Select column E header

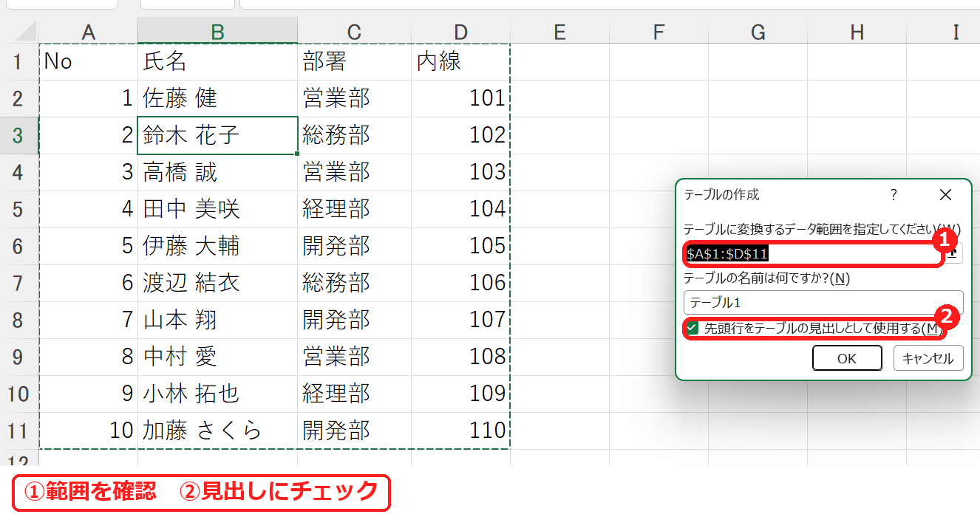pos(559,32)
